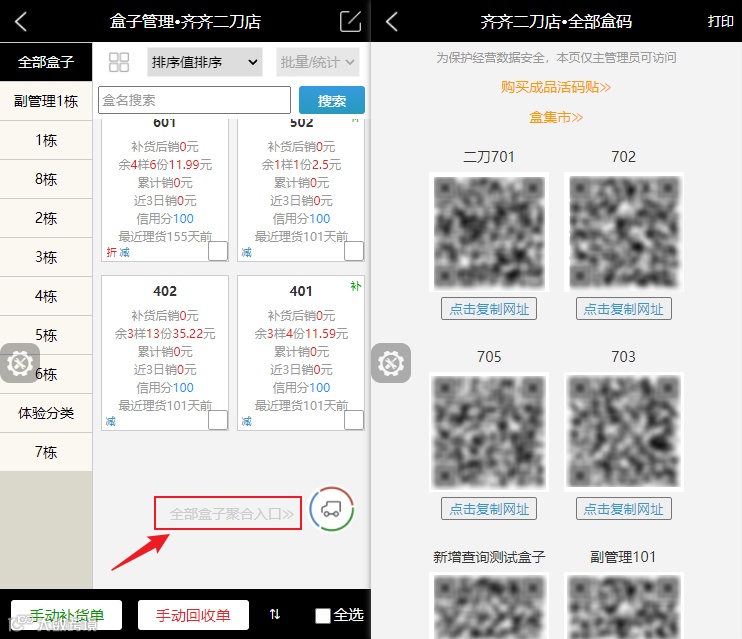Copy URL for box 二刀701
Image resolution: width=742 pixels, height=639 pixels.
pos(489,309)
